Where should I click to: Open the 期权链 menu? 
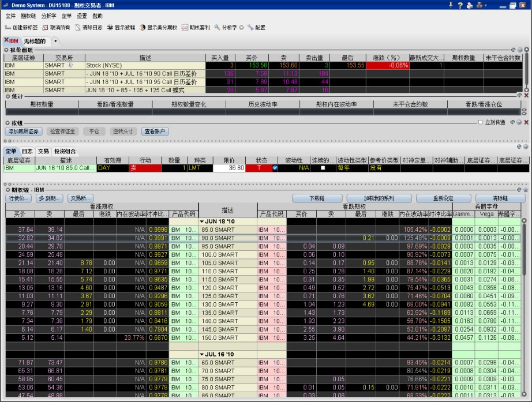(x=29, y=16)
